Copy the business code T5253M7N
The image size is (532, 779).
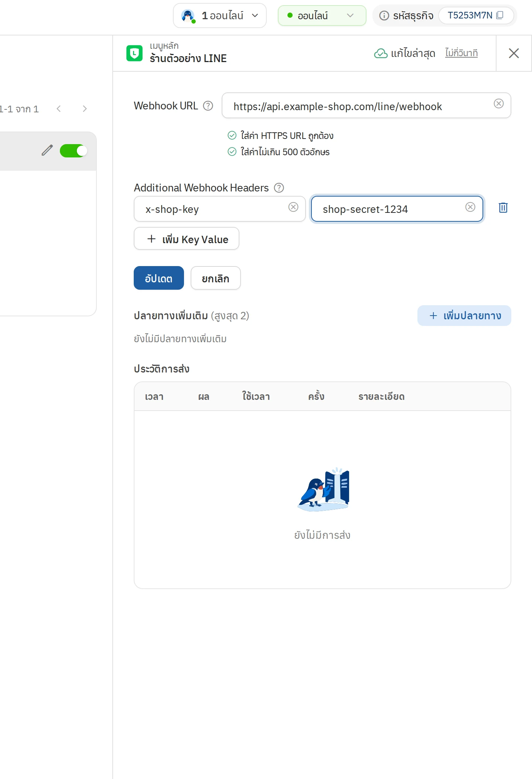click(x=500, y=15)
